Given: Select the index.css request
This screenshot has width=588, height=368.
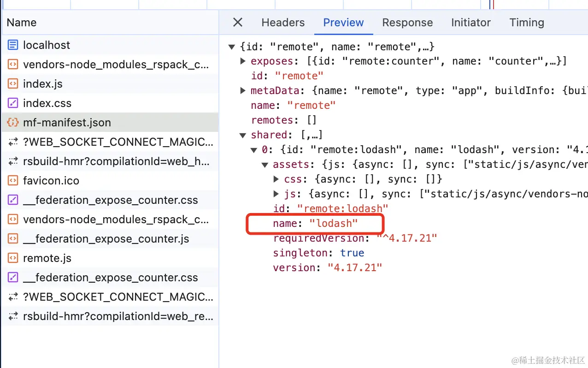Looking at the screenshot, I should tap(110, 103).
